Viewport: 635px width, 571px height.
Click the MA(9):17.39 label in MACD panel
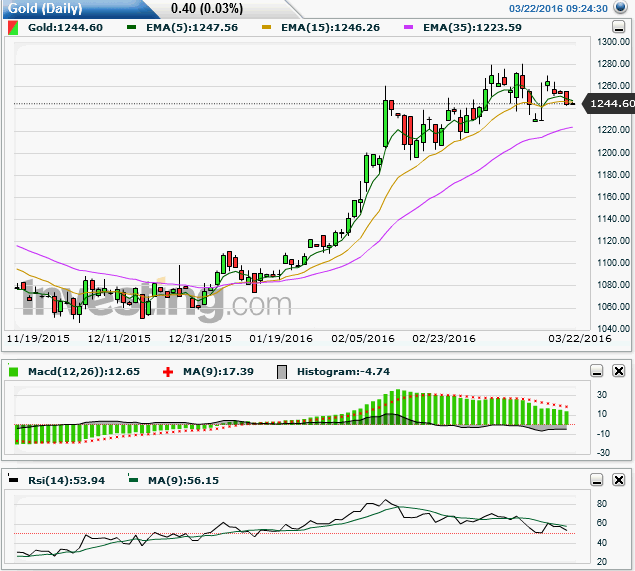(x=218, y=371)
